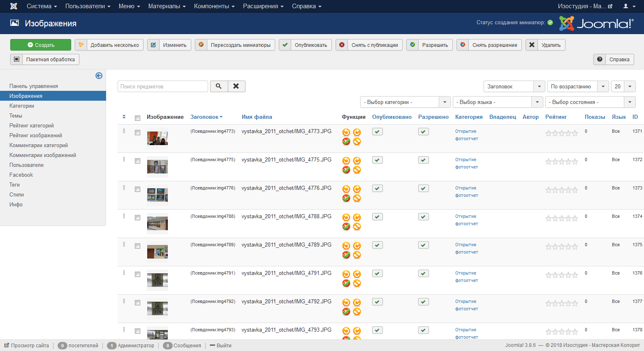Image resolution: width=644 pixels, height=351 pixels.
Task: Rate IMG_4776.JPG using its star rating
Action: (x=561, y=190)
